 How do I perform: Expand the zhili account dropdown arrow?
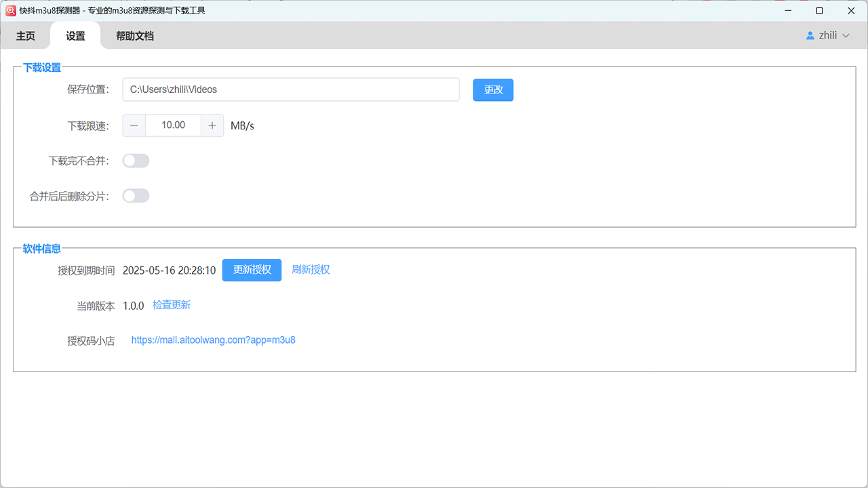846,36
